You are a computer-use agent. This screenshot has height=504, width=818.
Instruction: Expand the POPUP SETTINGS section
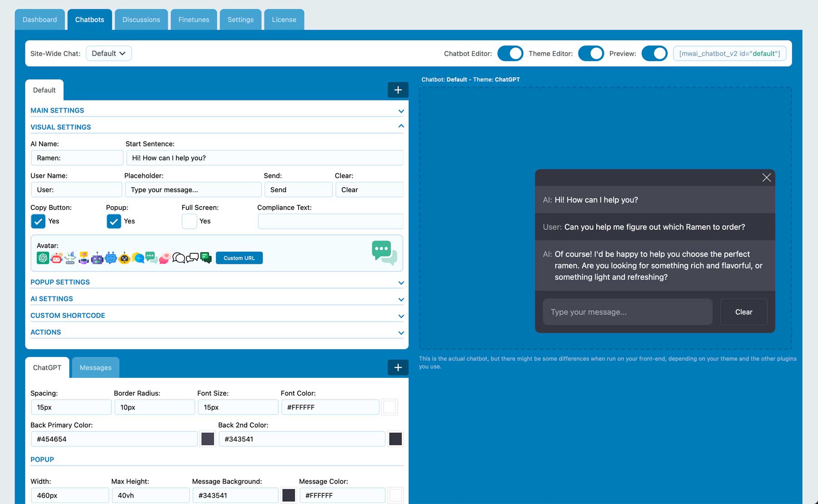[217, 282]
